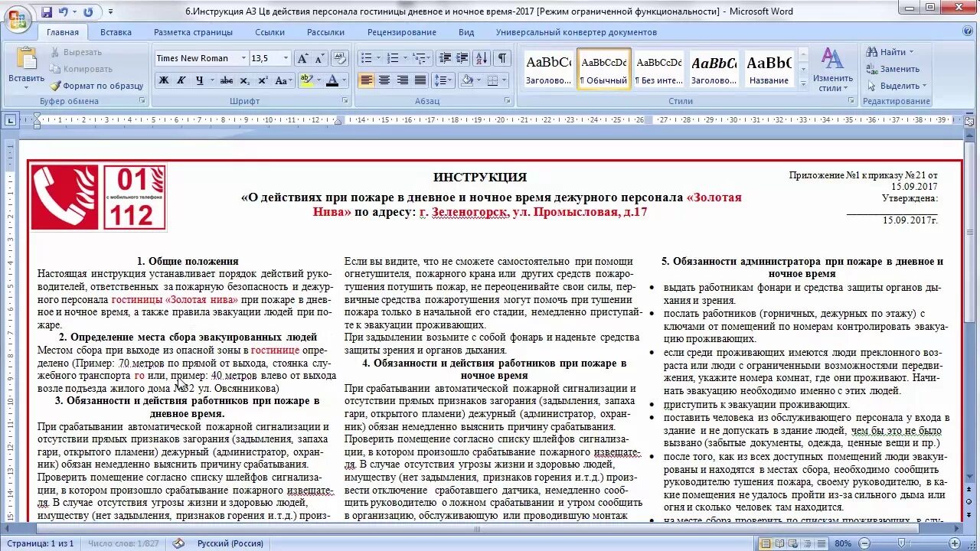Save the document via Quick Access
Viewport: 980px width, 551px height.
(47, 12)
